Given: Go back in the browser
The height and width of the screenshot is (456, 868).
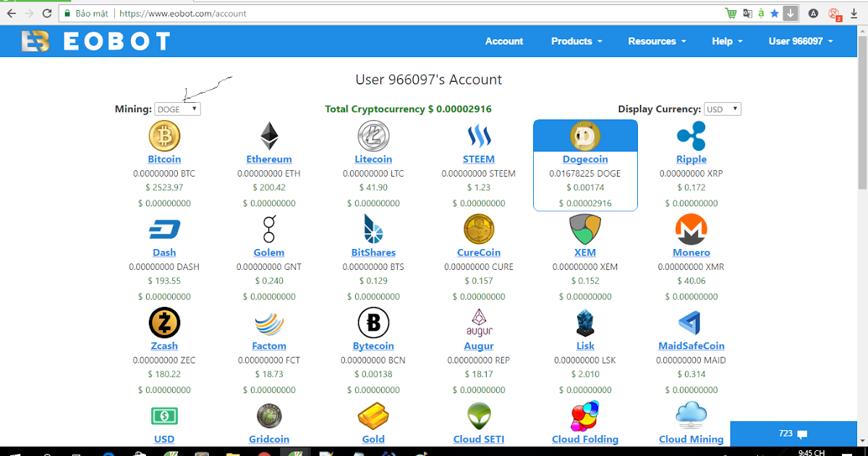Looking at the screenshot, I should click(11, 13).
